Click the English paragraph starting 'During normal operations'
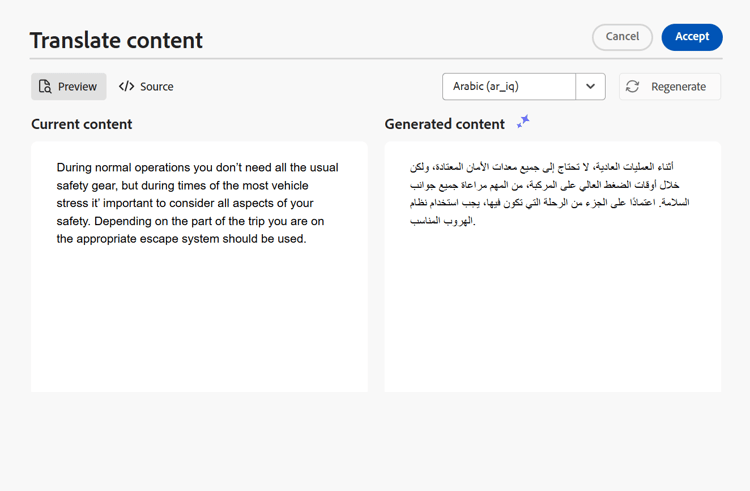750x491 pixels. (198, 203)
